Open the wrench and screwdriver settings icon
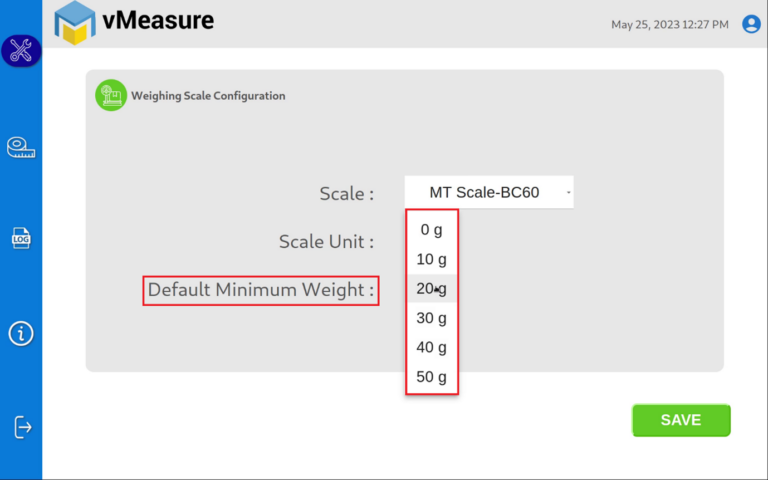The image size is (768, 480). tap(21, 50)
